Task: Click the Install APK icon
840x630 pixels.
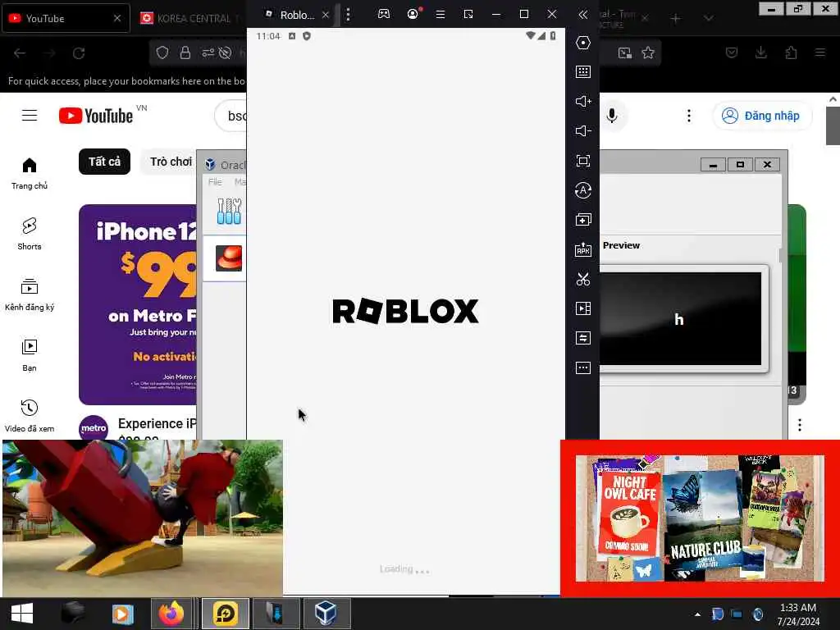Action: (583, 249)
